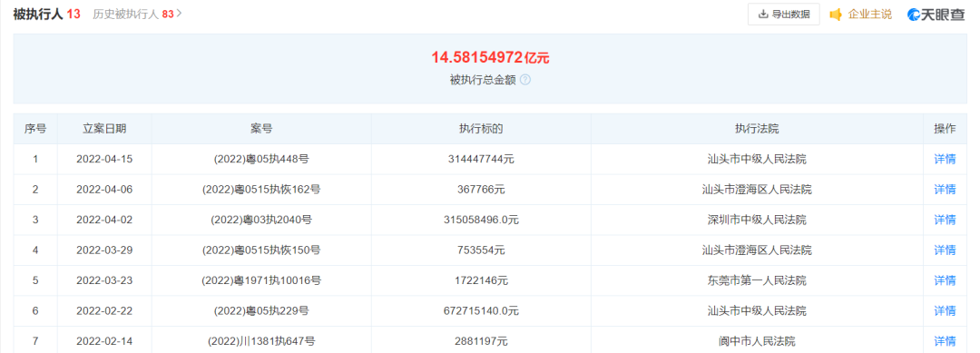The width and height of the screenshot is (980, 353).
Task: Click the 执行标的 column header
Action: (x=481, y=129)
